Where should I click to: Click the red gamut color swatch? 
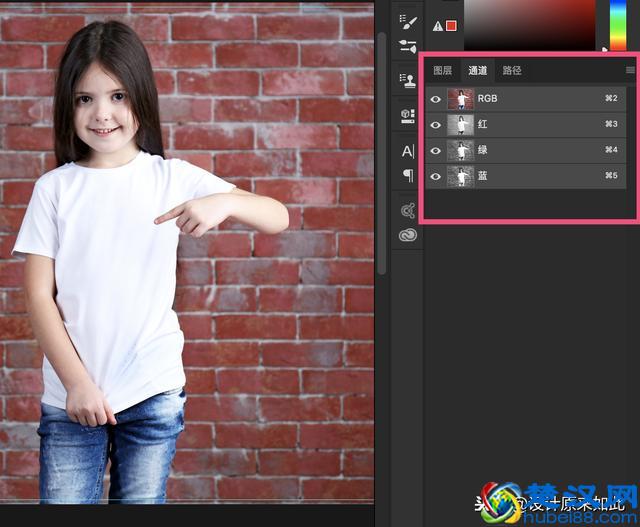tap(451, 26)
